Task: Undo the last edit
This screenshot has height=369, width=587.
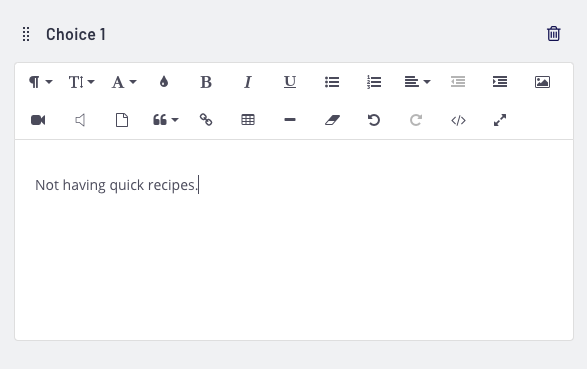Action: (374, 120)
